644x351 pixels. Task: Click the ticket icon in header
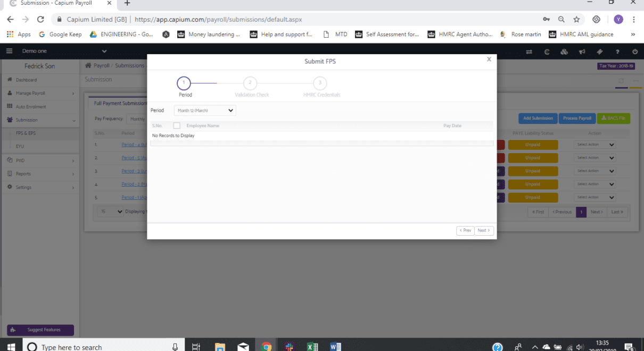[x=600, y=52]
